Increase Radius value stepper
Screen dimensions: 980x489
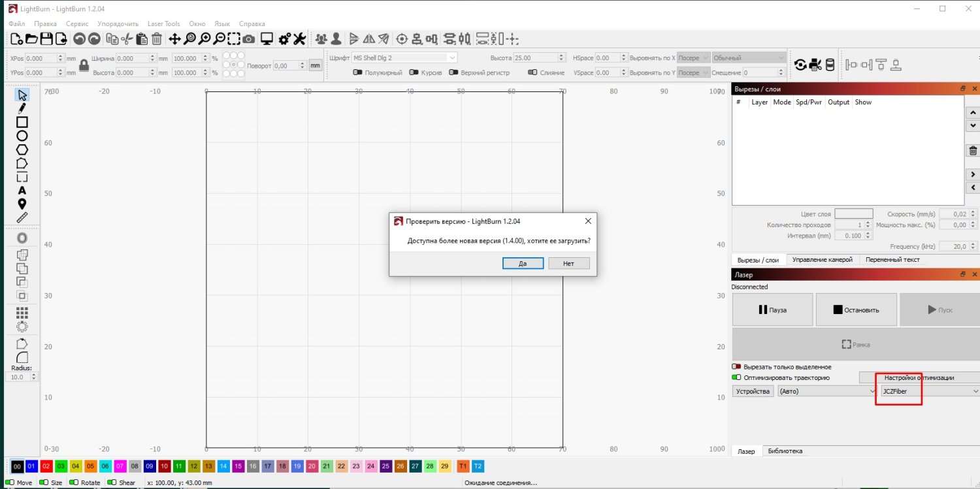pos(34,375)
